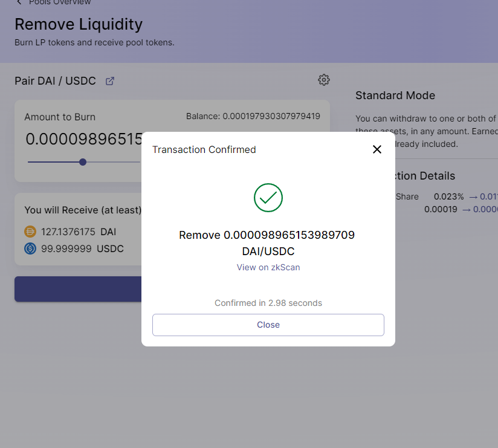Click the dark blue remove liquidity button
The width and height of the screenshot is (498, 448).
(x=78, y=289)
